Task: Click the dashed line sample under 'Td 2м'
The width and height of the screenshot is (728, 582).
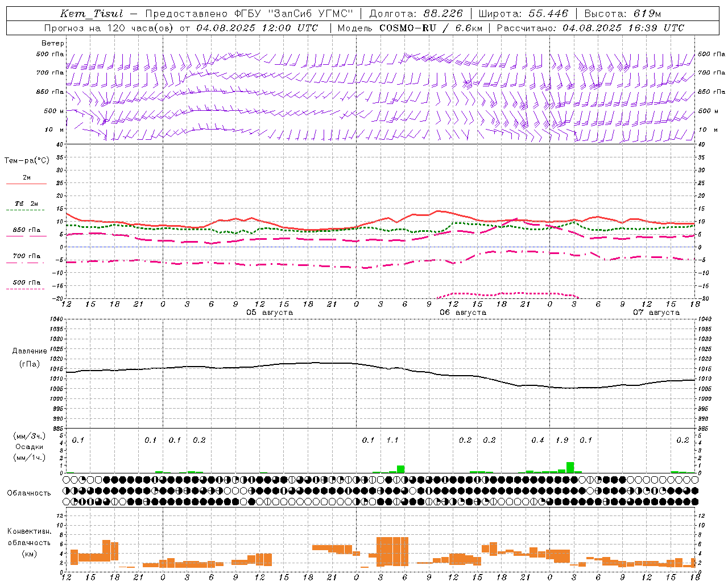Action: tap(25, 210)
